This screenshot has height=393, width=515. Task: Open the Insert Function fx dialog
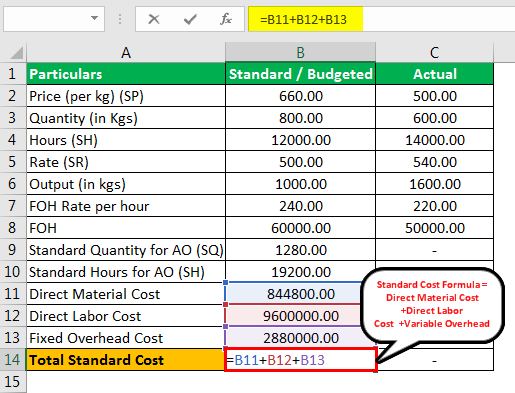point(226,19)
